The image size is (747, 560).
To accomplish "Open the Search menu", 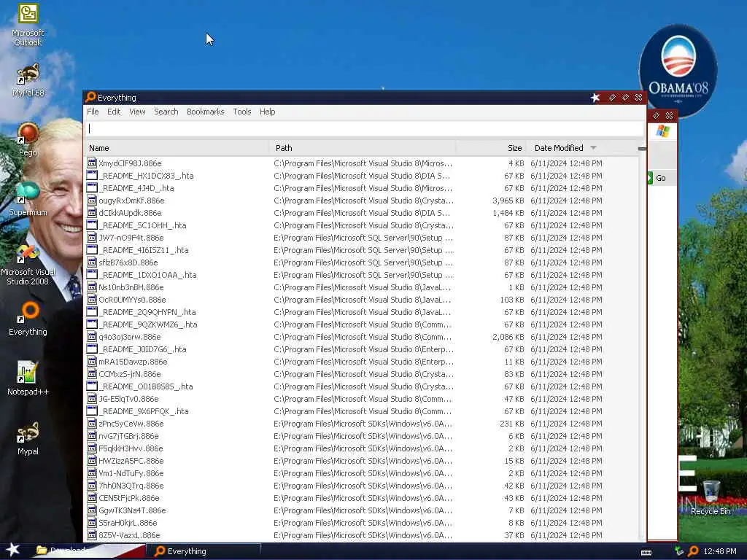I will click(x=166, y=112).
